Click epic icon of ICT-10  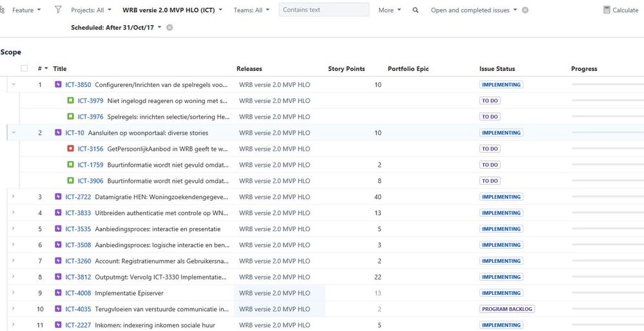click(x=58, y=133)
